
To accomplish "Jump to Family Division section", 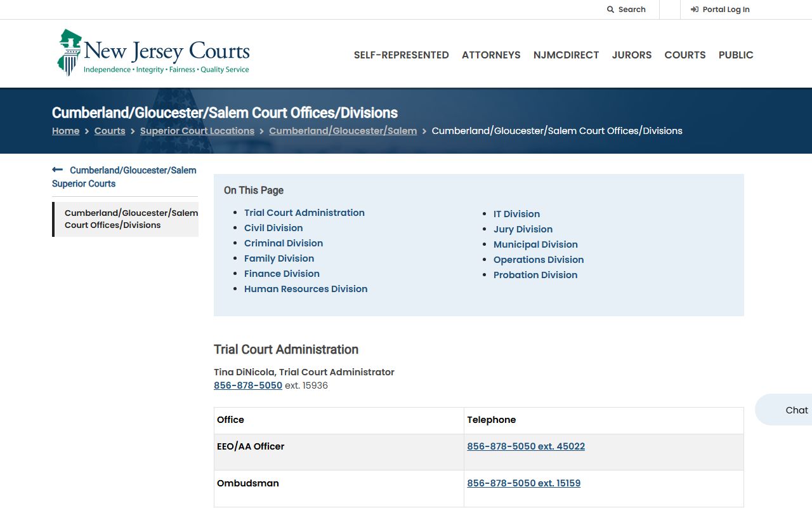I will (279, 258).
